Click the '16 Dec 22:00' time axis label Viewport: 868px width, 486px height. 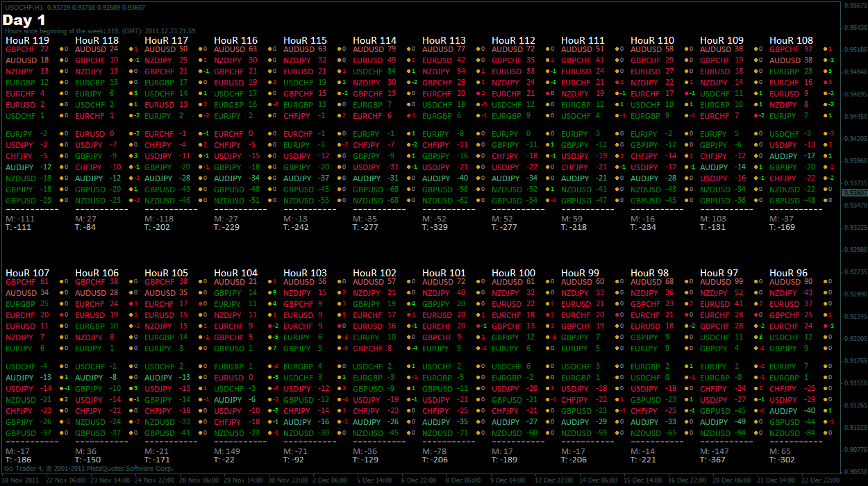coord(689,480)
